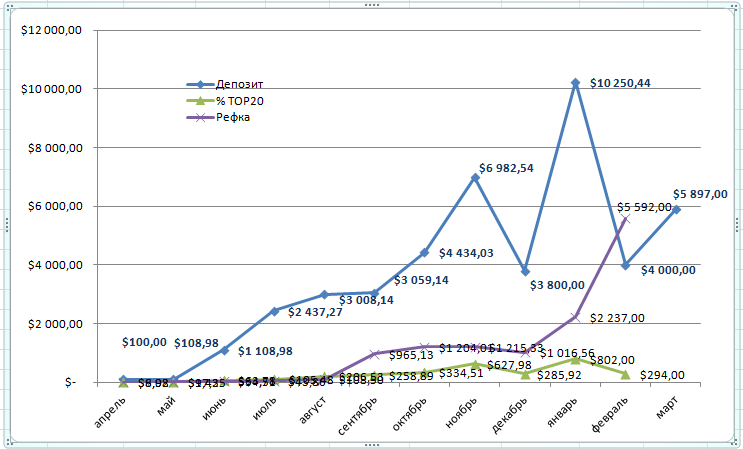Click the $258,89 data label

(x=411, y=376)
